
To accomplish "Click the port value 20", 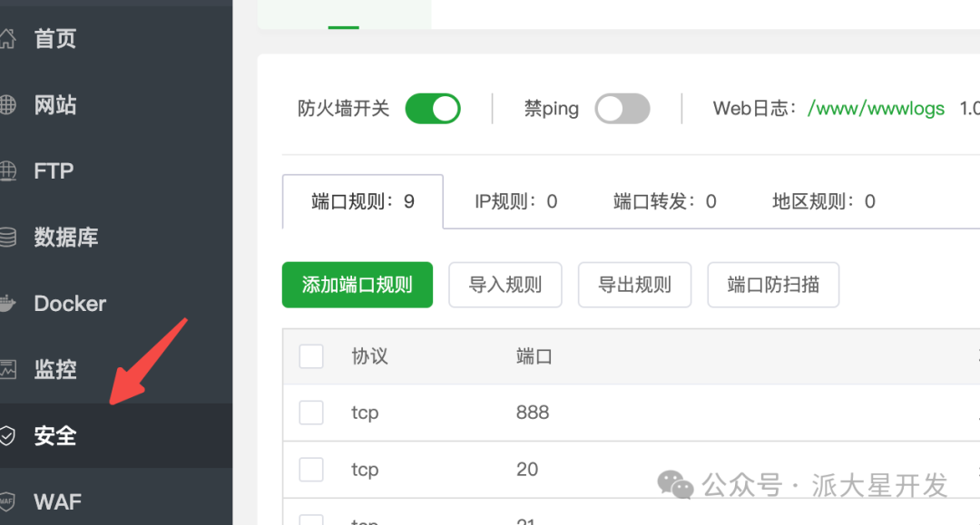I will click(527, 470).
